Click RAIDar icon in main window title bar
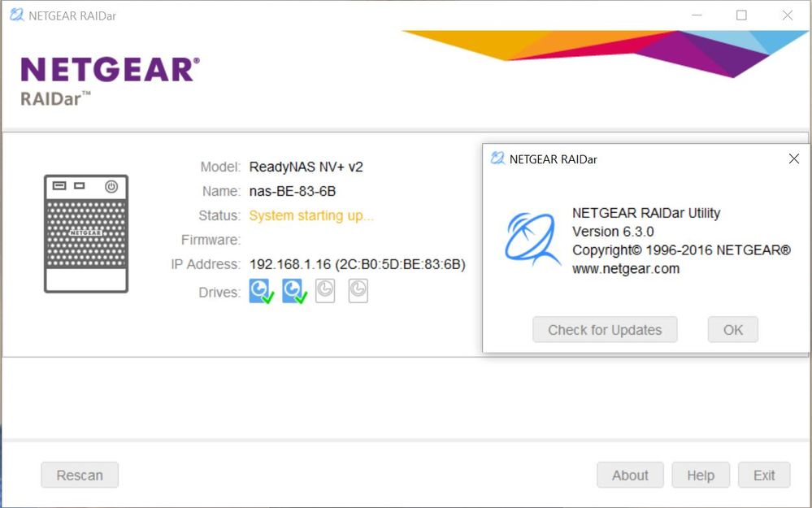The width and height of the screenshot is (812, 508). [16, 15]
